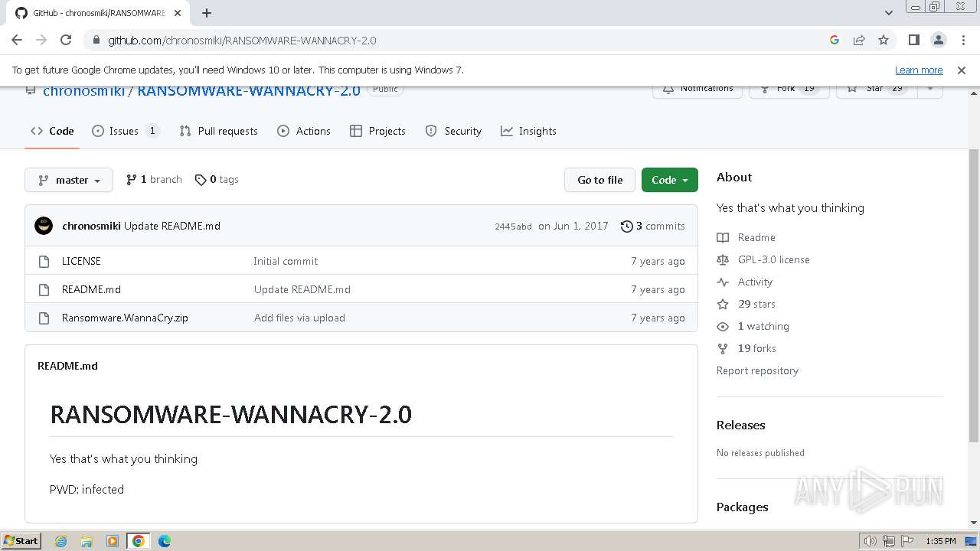The height and width of the screenshot is (551, 980).
Task: Star the repository
Action: 877,90
